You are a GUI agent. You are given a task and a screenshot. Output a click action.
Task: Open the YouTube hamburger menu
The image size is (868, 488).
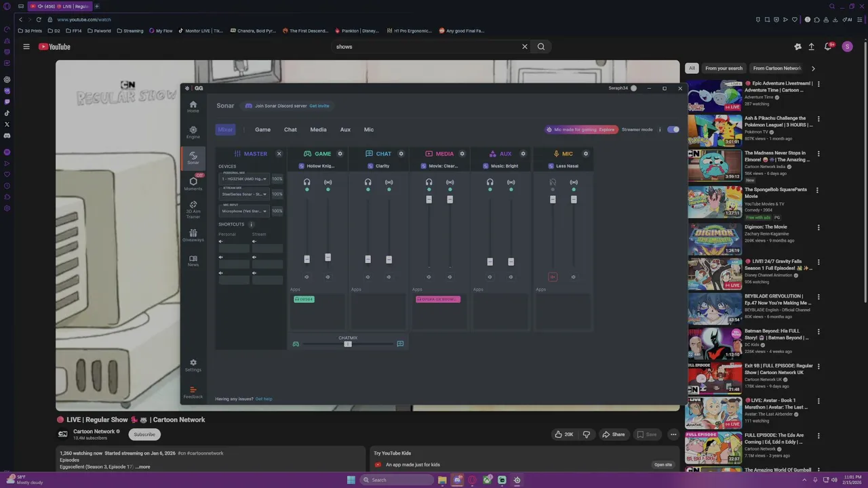coord(26,47)
